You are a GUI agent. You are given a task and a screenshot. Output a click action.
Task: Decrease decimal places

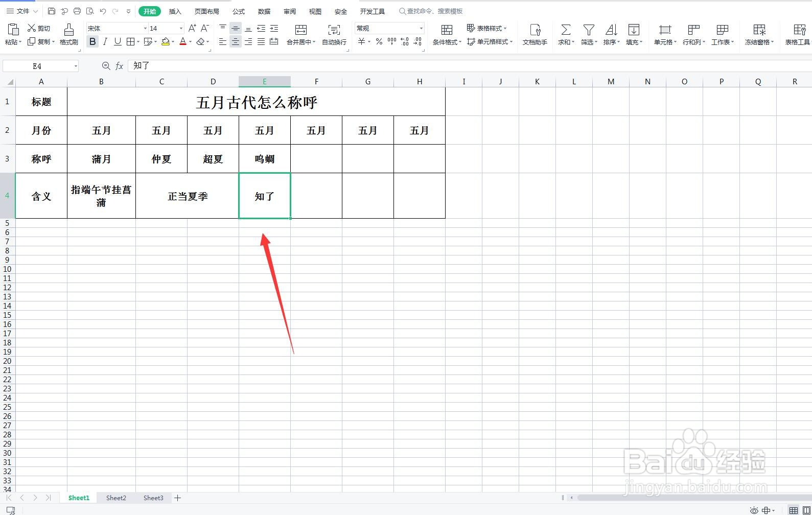pyautogui.click(x=417, y=41)
